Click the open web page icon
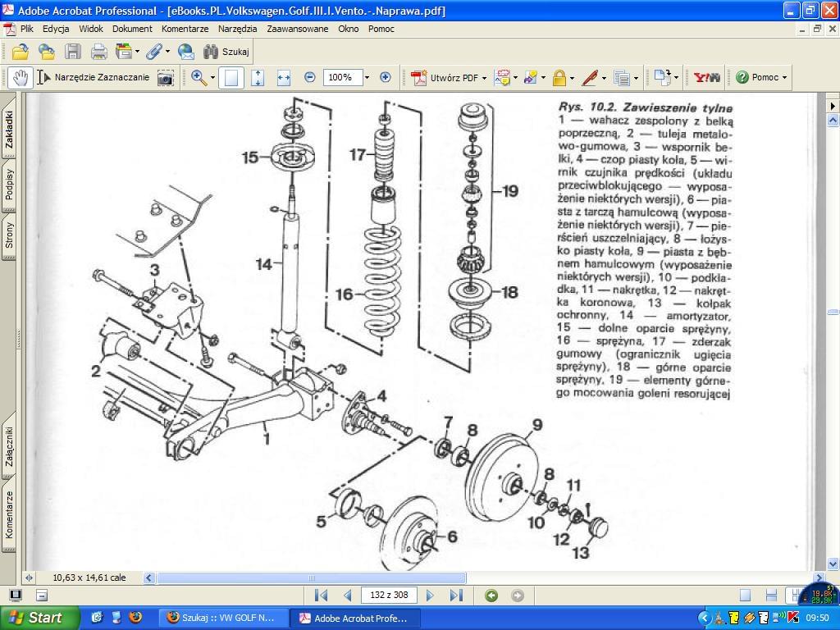The height and width of the screenshot is (630, 840). 46,52
